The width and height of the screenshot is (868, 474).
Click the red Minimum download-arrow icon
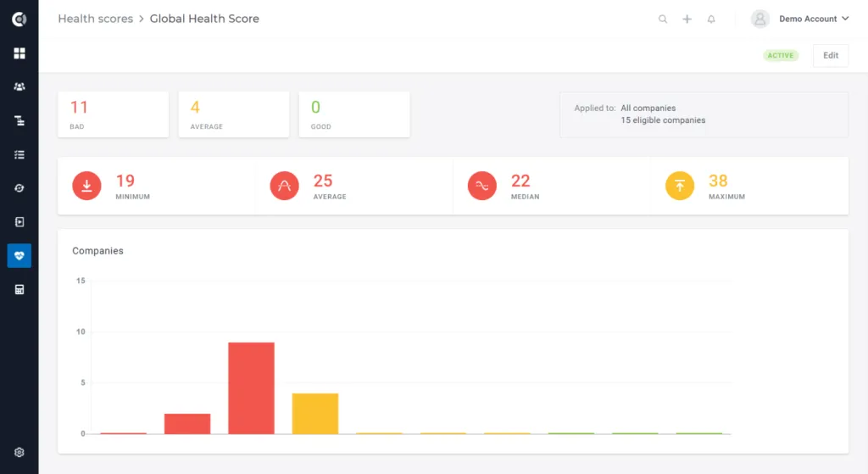pyautogui.click(x=87, y=186)
